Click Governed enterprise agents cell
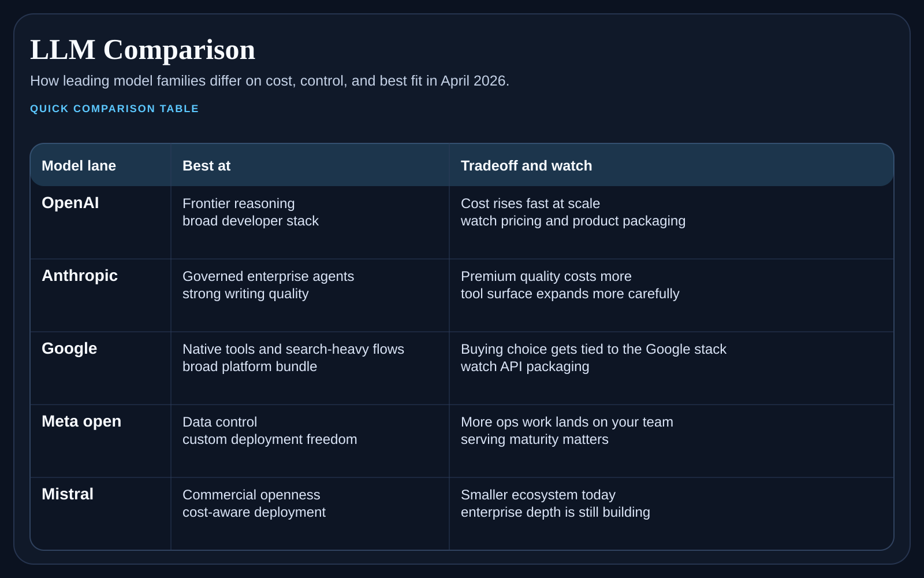 [x=268, y=285]
